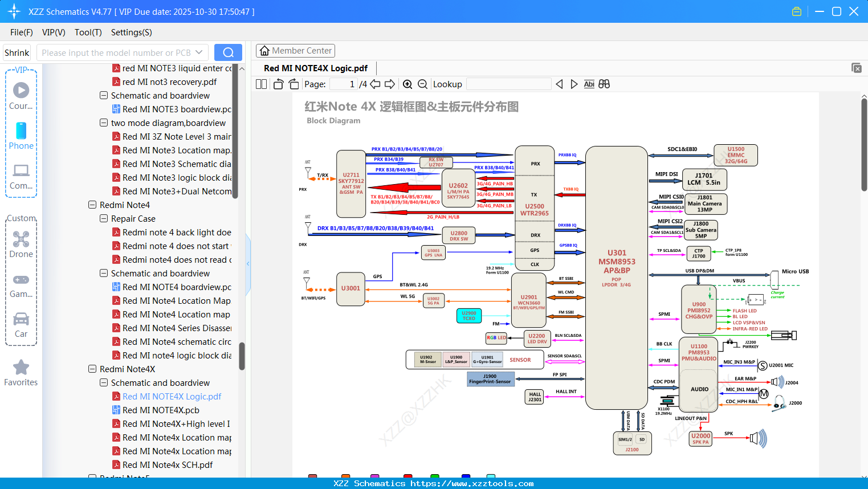Viewport: 868px width, 489px height.
Task: Open the model number dropdown arrow
Action: coord(199,52)
